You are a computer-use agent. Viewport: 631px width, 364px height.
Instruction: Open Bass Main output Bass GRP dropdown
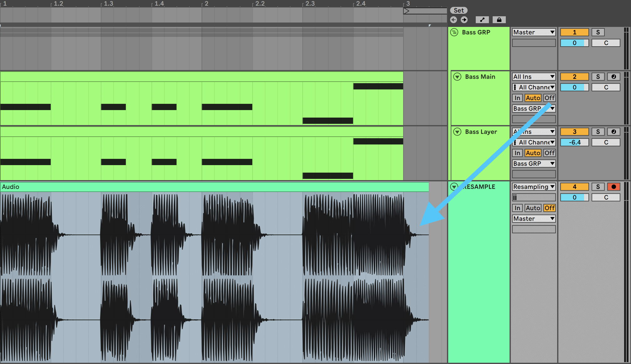[534, 109]
